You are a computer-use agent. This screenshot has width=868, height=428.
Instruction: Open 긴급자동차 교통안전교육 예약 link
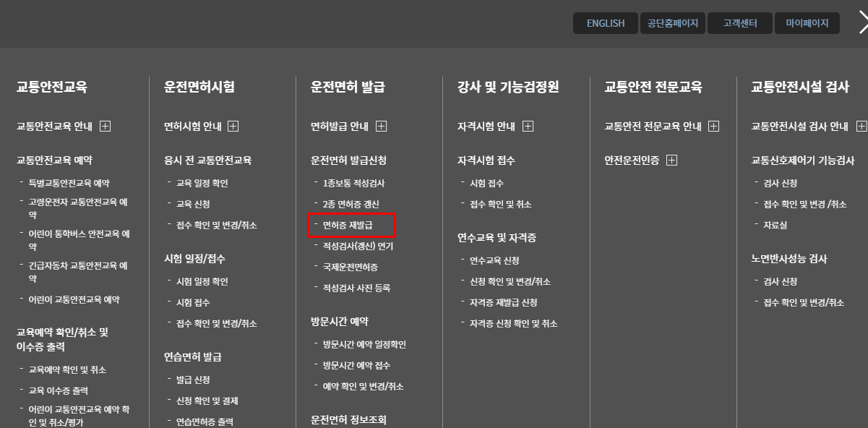click(x=78, y=271)
